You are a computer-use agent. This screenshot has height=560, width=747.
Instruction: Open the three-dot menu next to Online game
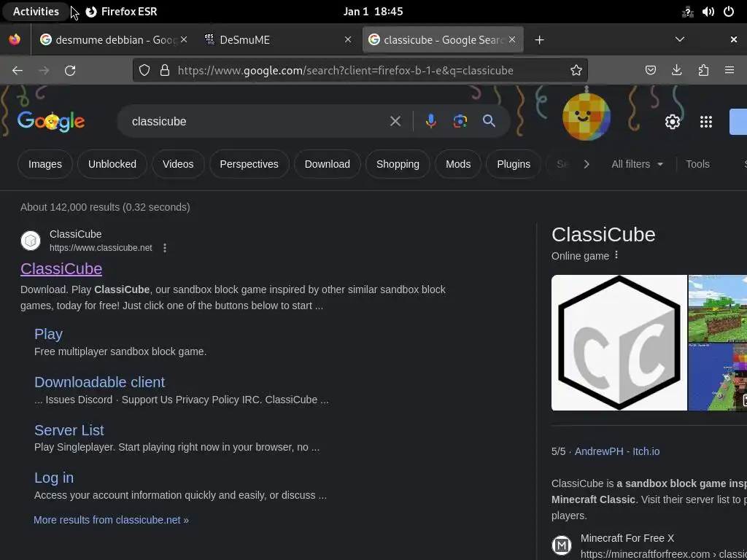pyautogui.click(x=616, y=255)
